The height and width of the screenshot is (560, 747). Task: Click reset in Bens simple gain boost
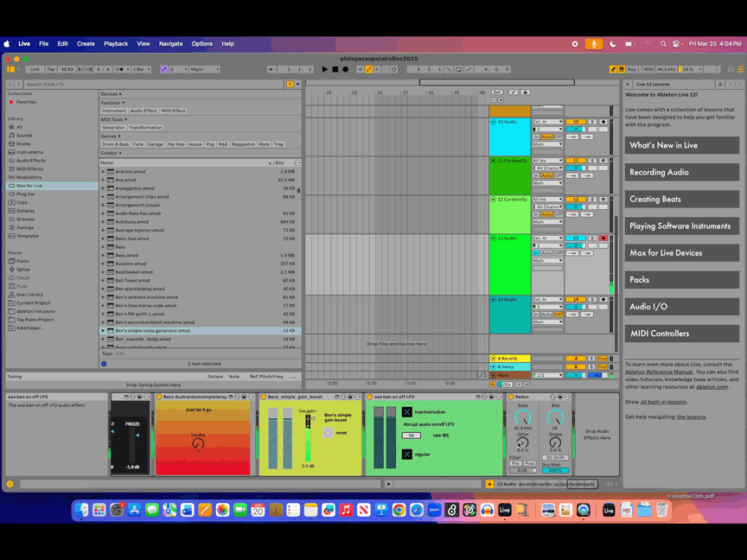328,433
